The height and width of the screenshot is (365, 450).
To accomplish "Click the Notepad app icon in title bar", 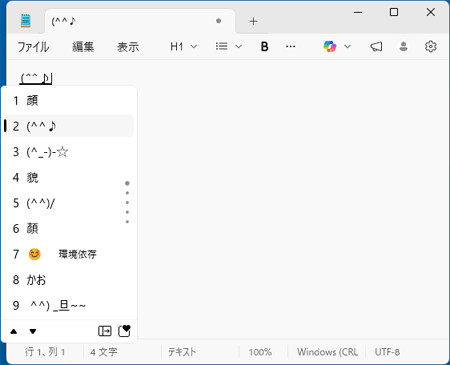I will [x=25, y=21].
